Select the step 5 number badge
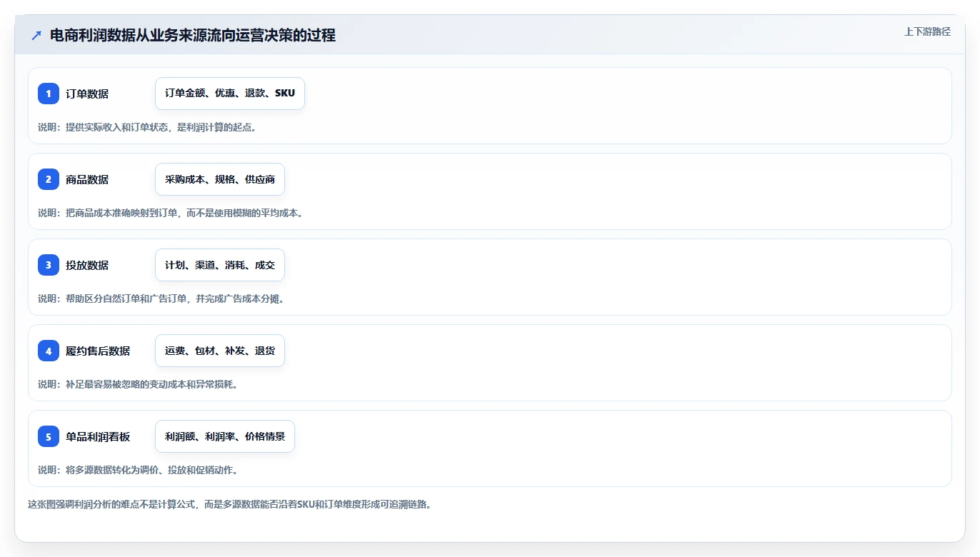The height and width of the screenshot is (557, 980). click(49, 436)
